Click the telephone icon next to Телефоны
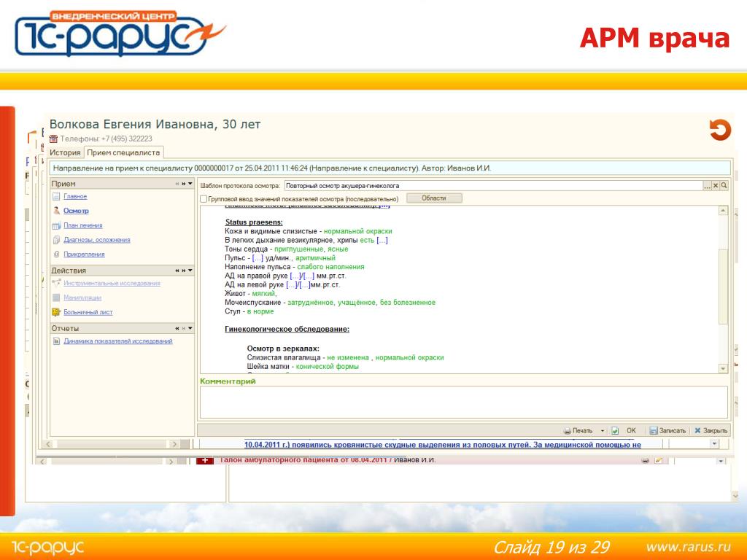Viewport: 747px width, 560px height. tap(53, 139)
